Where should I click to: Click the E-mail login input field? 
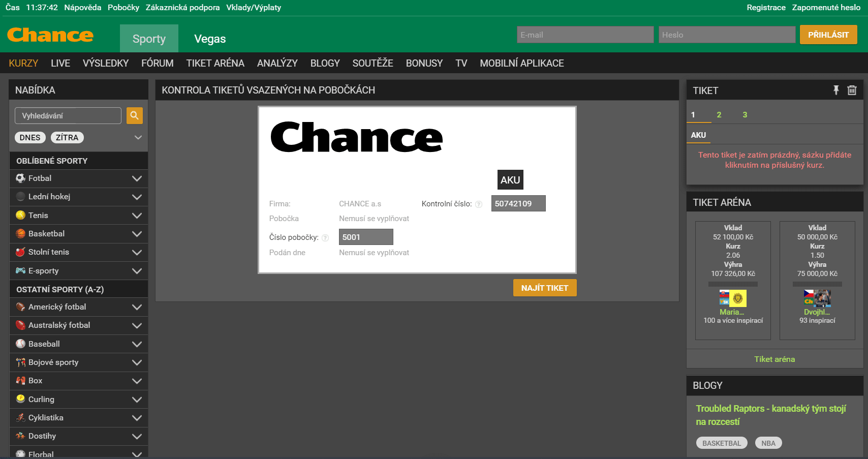click(x=585, y=35)
